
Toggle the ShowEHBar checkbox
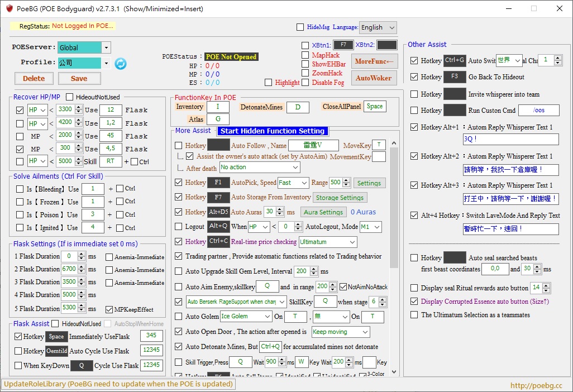pos(305,64)
